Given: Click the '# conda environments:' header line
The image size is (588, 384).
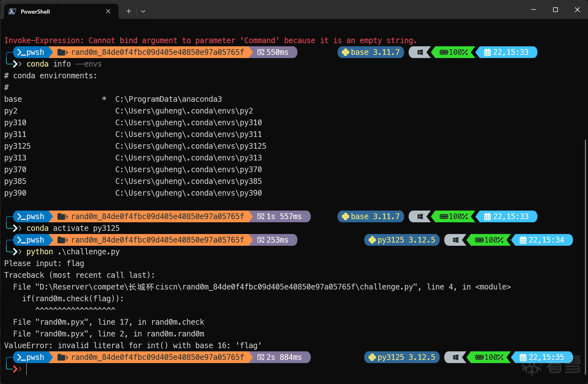Looking at the screenshot, I should point(51,76).
